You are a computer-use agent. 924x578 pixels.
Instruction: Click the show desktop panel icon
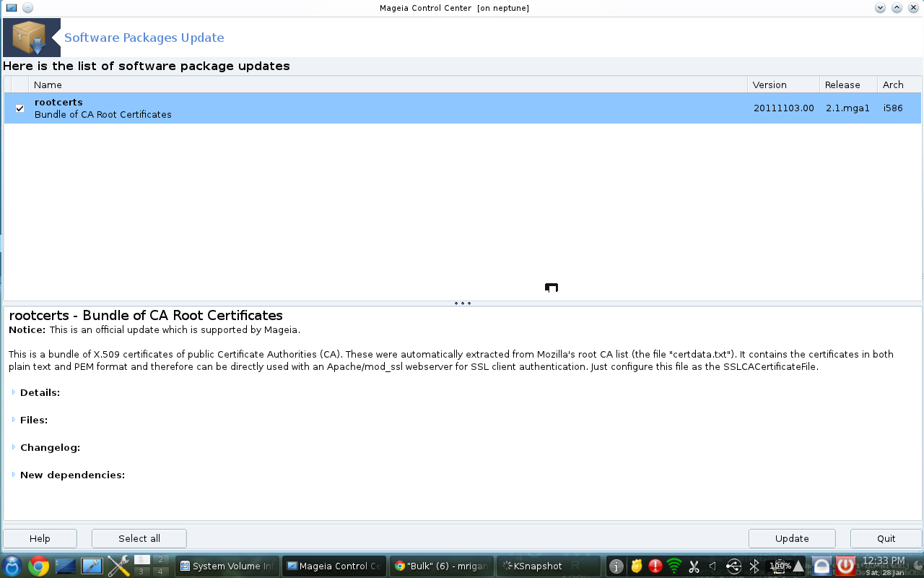pyautogui.click(x=66, y=566)
